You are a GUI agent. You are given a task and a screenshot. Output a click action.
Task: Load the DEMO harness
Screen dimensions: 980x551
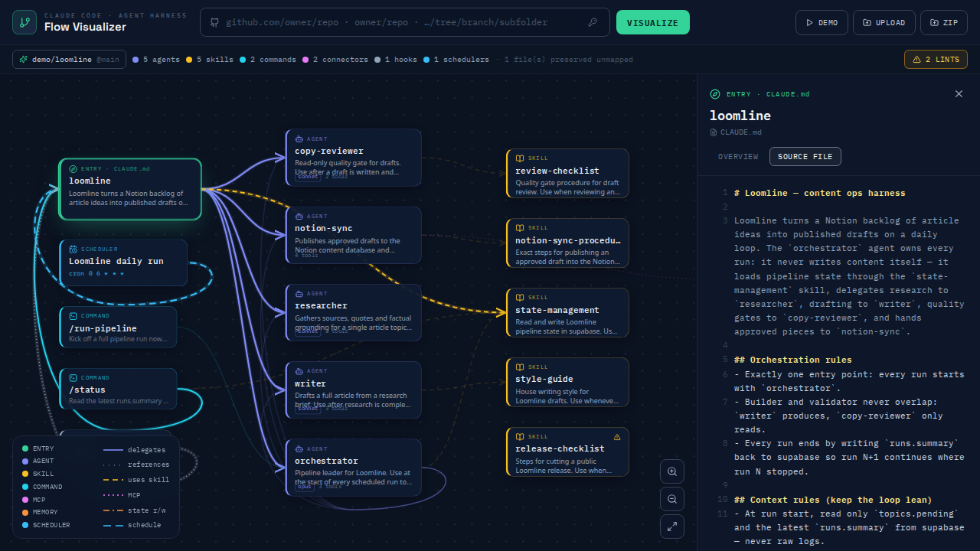822,22
